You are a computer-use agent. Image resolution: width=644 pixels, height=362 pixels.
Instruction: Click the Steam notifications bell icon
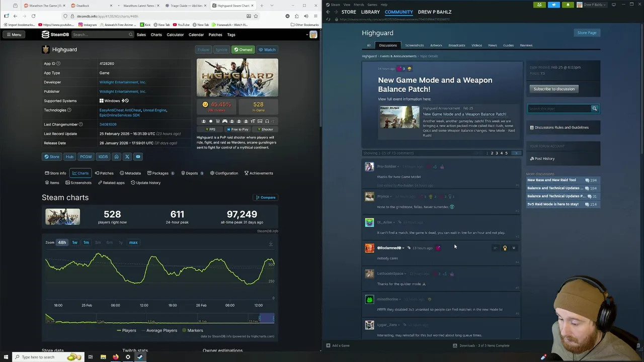point(568,5)
